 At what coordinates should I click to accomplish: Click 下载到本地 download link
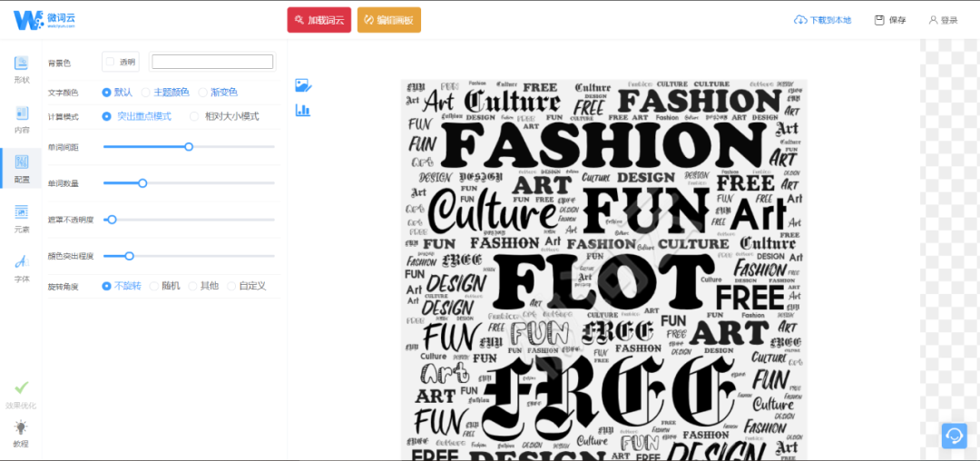[822, 20]
